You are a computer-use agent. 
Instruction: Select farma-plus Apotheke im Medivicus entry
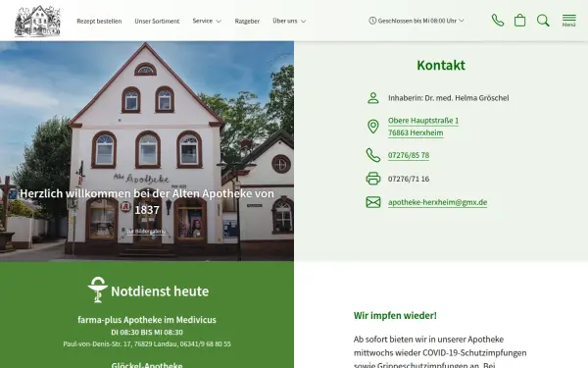point(147,320)
